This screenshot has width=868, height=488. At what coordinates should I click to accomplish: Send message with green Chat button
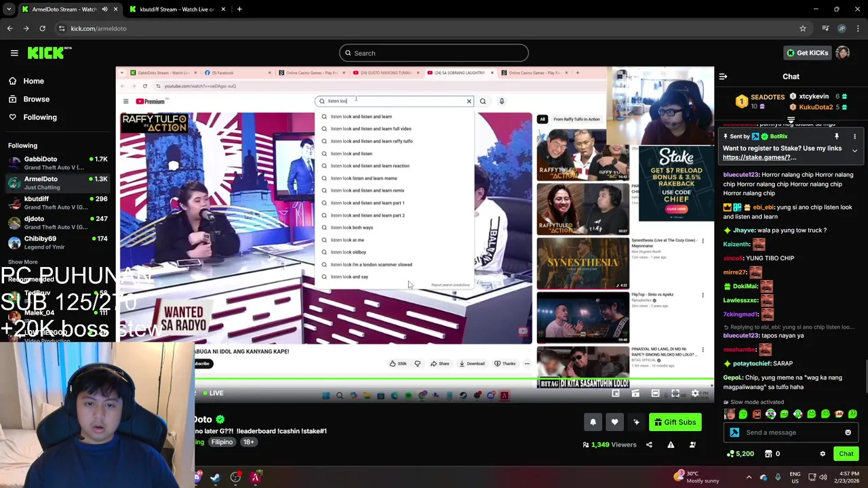point(846,454)
